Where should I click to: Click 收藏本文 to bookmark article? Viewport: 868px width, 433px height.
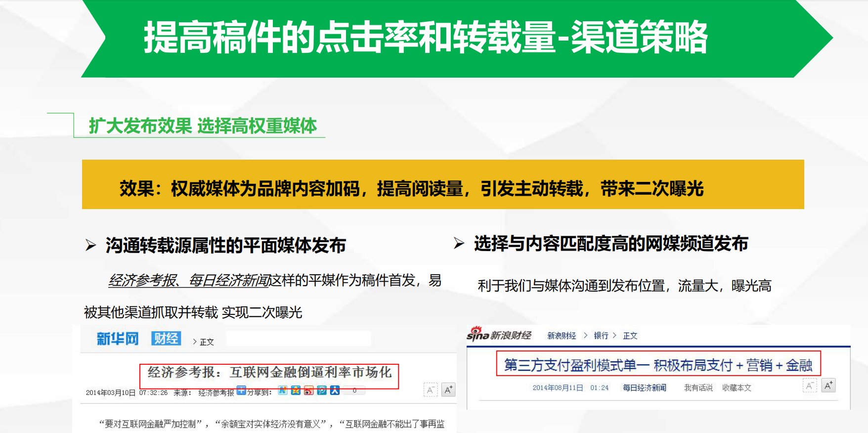click(x=737, y=388)
